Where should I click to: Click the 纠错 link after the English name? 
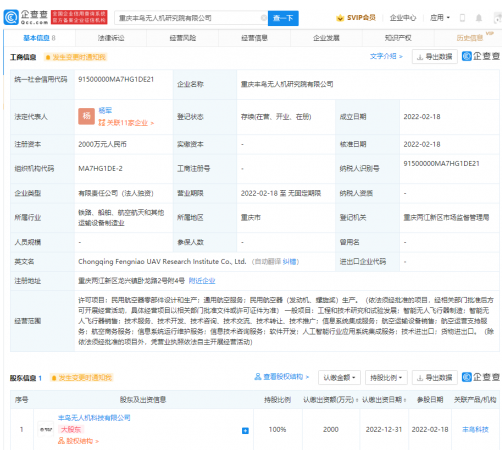[x=289, y=262]
